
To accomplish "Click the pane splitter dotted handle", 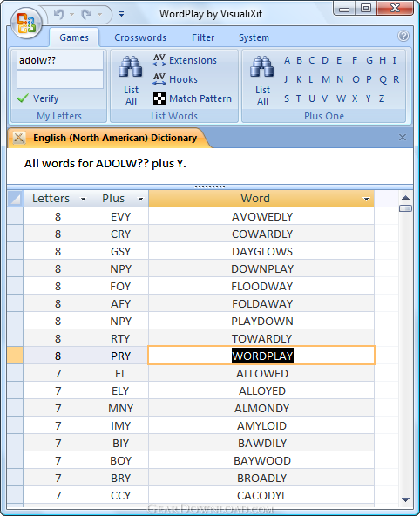I will tap(210, 187).
